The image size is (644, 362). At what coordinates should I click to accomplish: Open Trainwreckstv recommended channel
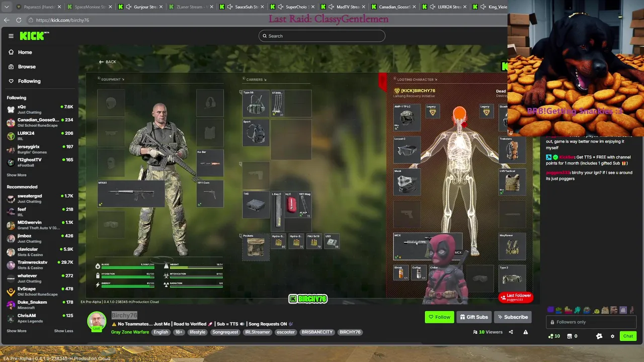pos(40,264)
